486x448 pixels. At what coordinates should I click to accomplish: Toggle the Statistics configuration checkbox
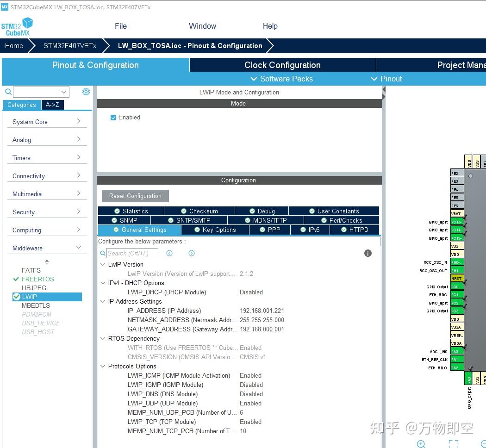pyautogui.click(x=116, y=211)
